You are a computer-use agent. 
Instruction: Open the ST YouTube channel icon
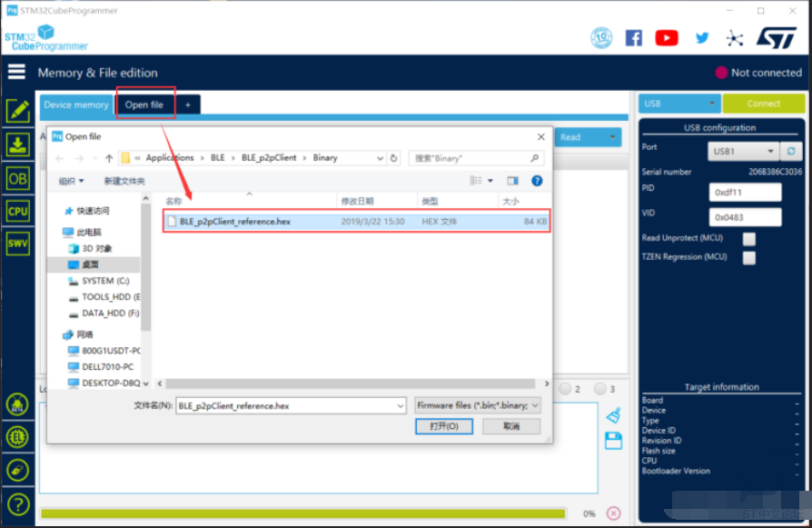pos(667,38)
